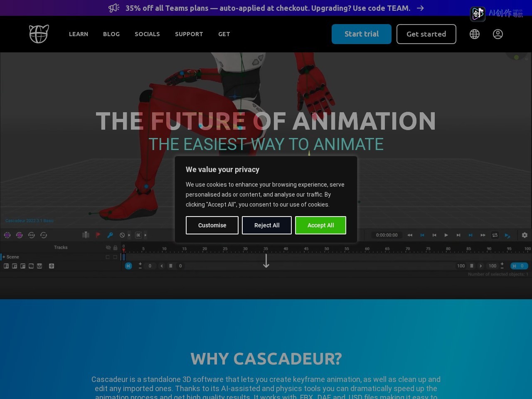Screen dimensions: 532x399
Task: Expand the Scene track with plus sign
Action: [x=4, y=257]
